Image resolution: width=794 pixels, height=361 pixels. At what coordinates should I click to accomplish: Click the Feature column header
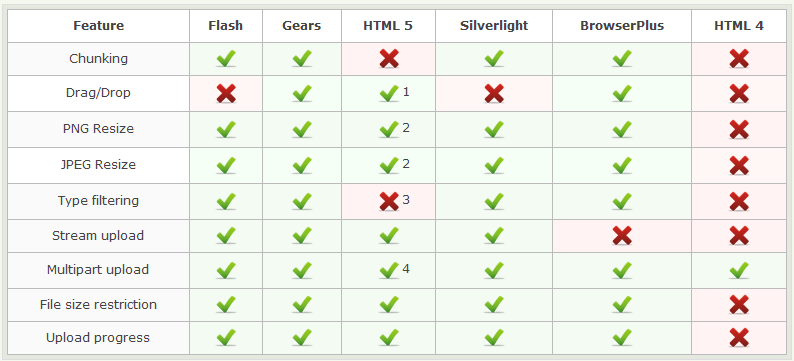pyautogui.click(x=98, y=26)
